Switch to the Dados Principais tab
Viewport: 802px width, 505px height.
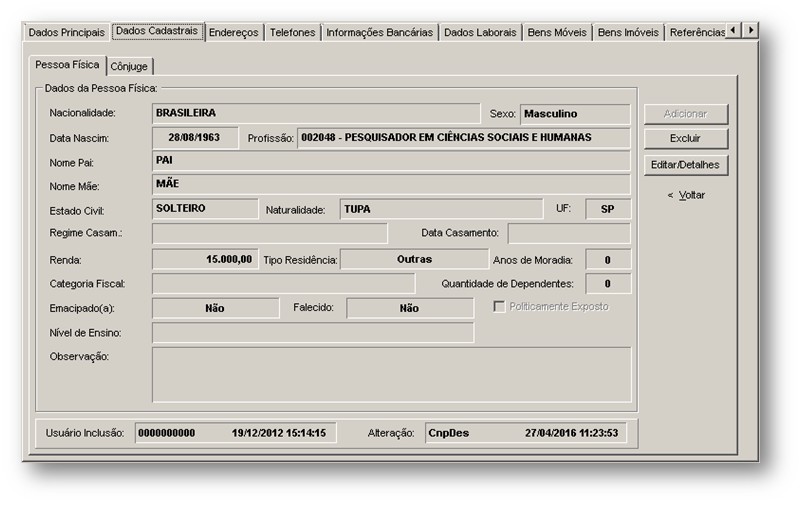point(66,32)
